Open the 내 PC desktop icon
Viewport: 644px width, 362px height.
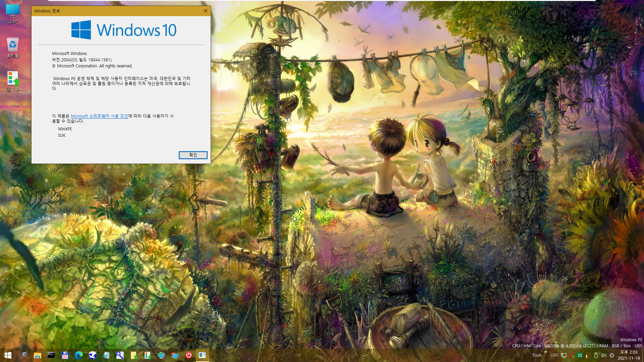pyautogui.click(x=13, y=14)
